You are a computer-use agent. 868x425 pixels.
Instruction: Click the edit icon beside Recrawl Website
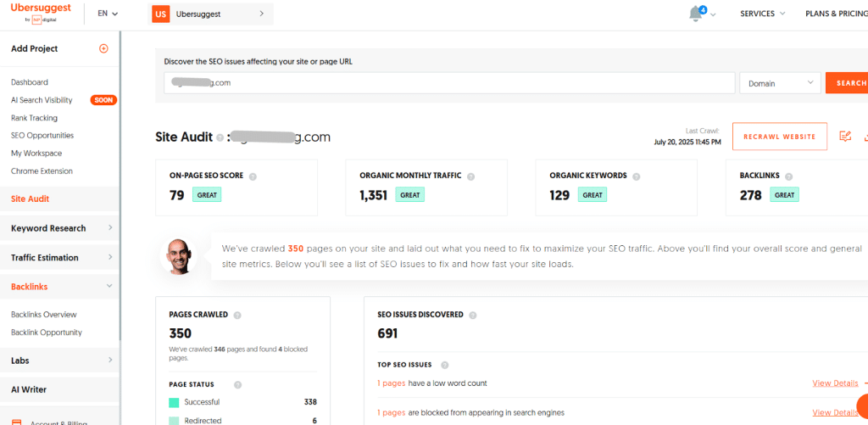[844, 136]
